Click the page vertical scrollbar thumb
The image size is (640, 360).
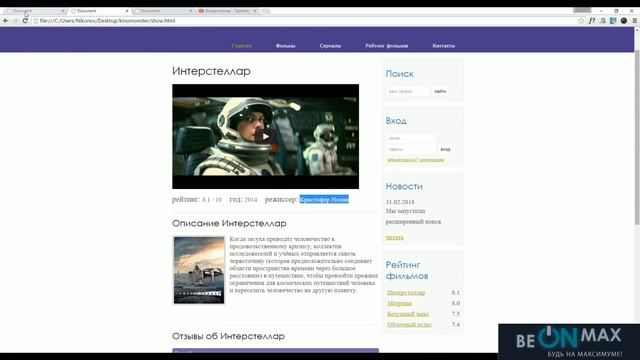(x=637, y=137)
